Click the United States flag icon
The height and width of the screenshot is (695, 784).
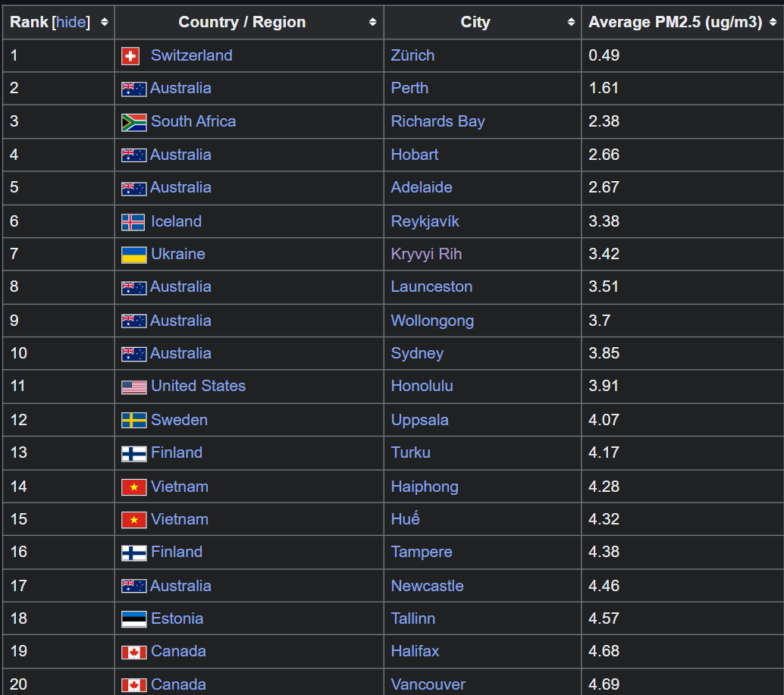coord(134,387)
